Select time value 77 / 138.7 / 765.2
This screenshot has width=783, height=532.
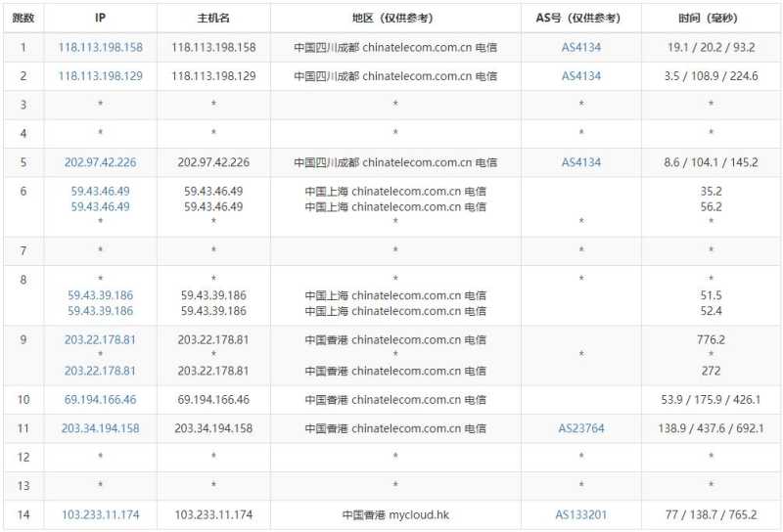(712, 514)
